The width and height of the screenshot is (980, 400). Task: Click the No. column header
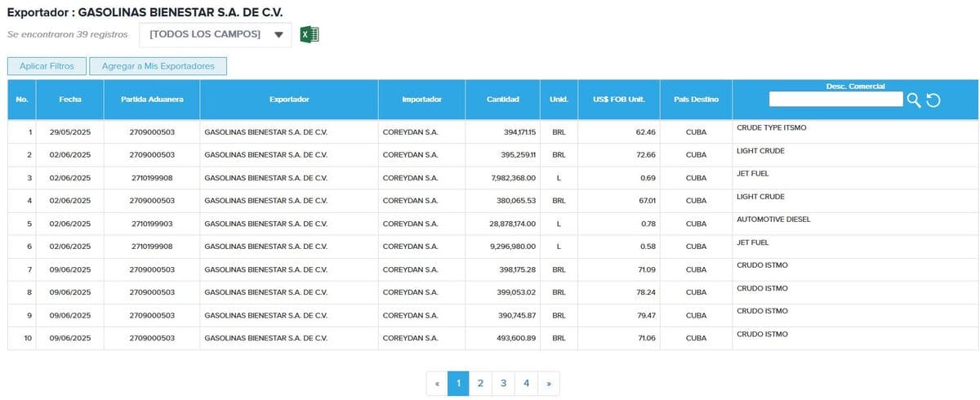pos(22,100)
